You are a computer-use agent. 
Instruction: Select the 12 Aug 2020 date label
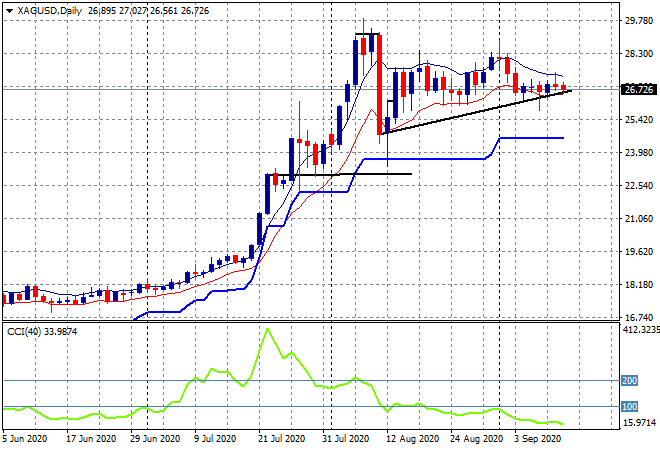(x=412, y=439)
